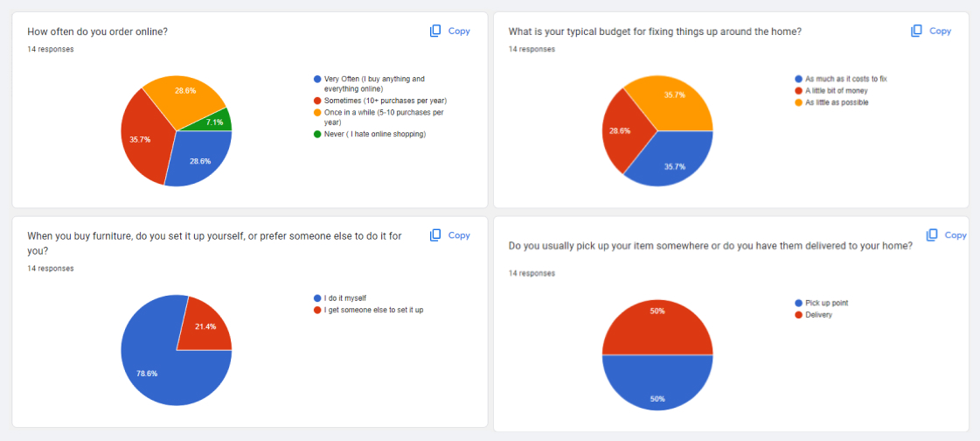
Task: Select the blue dot beside "Pick up point"
Action: point(798,303)
